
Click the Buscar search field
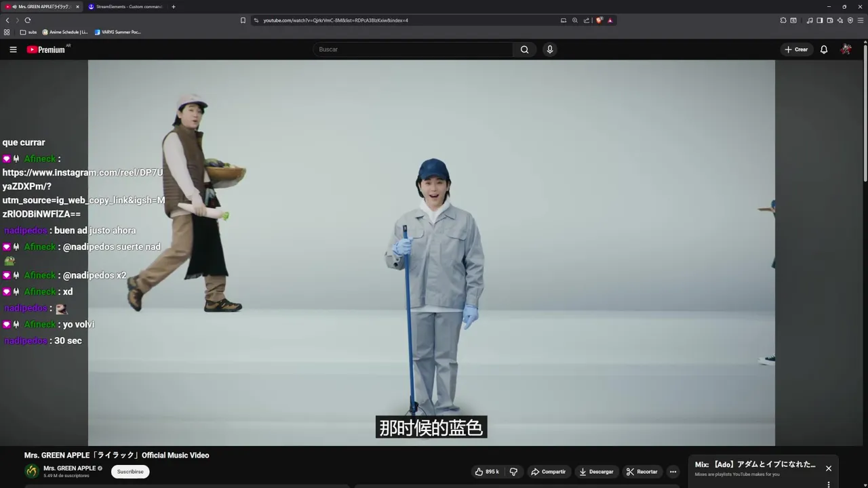pos(414,49)
